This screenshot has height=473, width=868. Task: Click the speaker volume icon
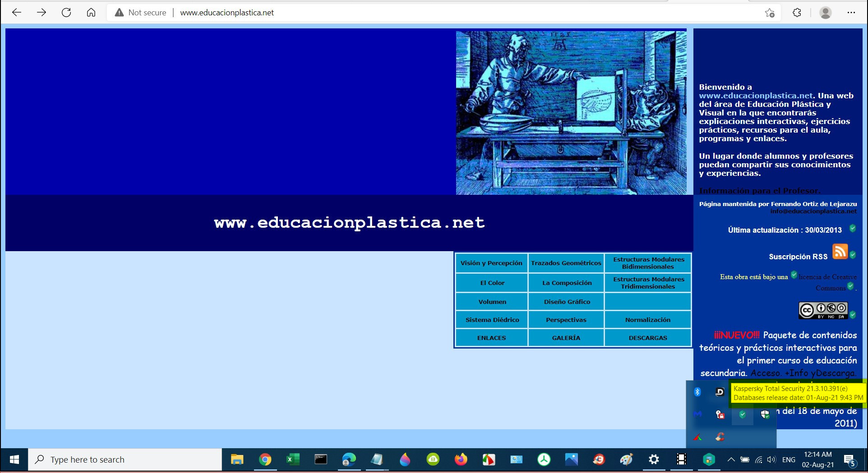[x=771, y=459]
